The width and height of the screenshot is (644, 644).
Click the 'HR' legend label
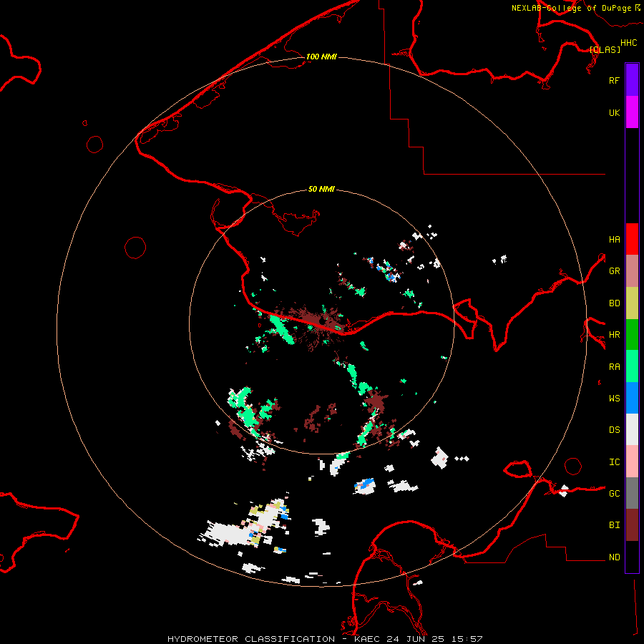click(x=614, y=335)
